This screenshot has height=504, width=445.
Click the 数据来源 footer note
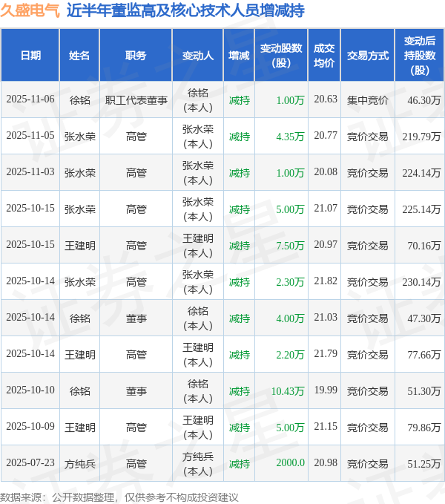pyautogui.click(x=119, y=497)
